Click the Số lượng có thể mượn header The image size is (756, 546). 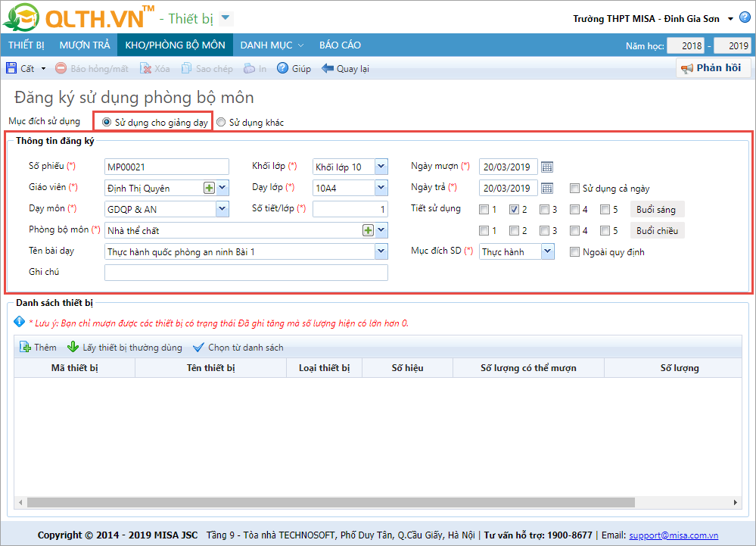[x=528, y=368]
